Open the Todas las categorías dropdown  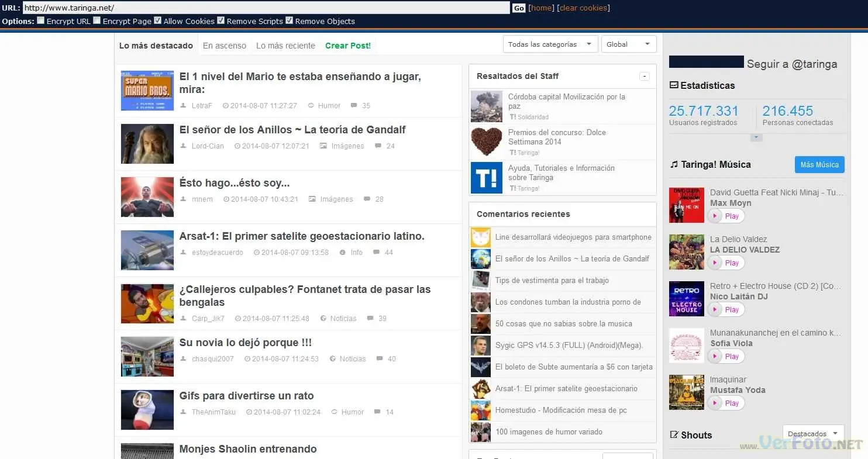[x=550, y=44]
